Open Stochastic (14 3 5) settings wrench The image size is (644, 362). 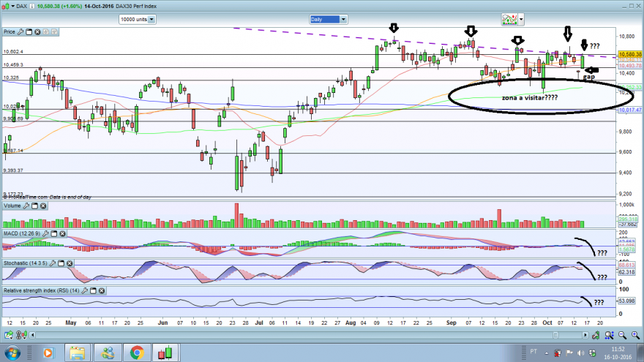[52, 263]
